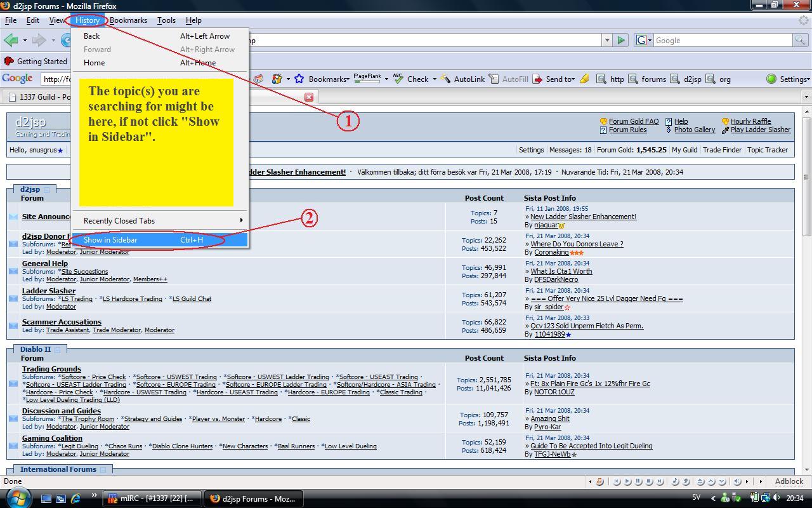Select Show in Sidebar menu item
The width and height of the screenshot is (812, 508).
[160, 239]
